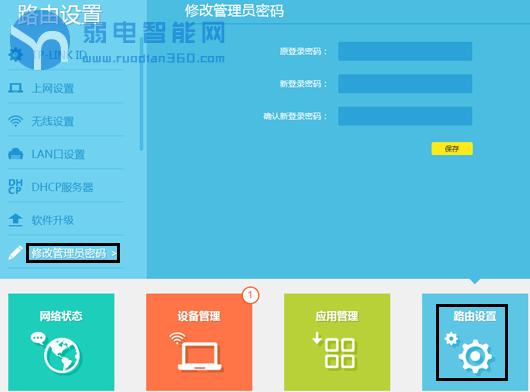Click the port icon beside LAN口设置
530x392 pixels.
coord(16,154)
